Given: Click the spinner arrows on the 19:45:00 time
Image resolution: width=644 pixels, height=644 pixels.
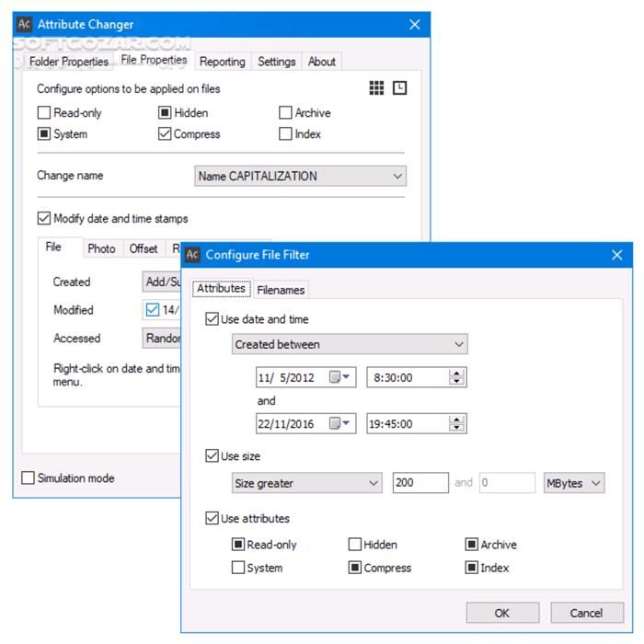Looking at the screenshot, I should pos(456,424).
